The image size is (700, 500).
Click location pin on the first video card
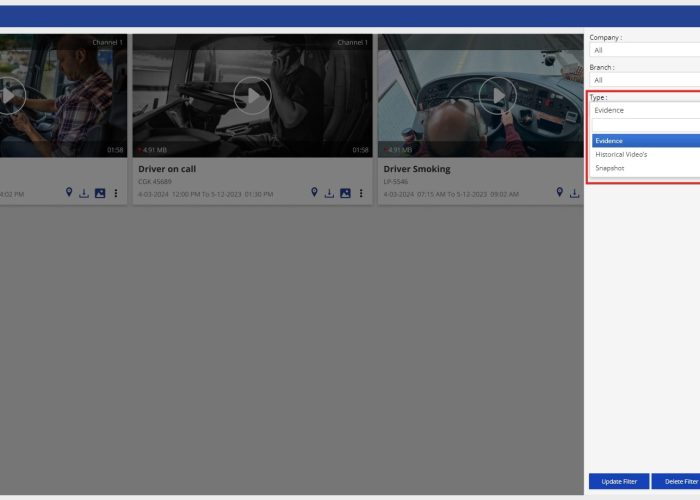[x=69, y=193]
